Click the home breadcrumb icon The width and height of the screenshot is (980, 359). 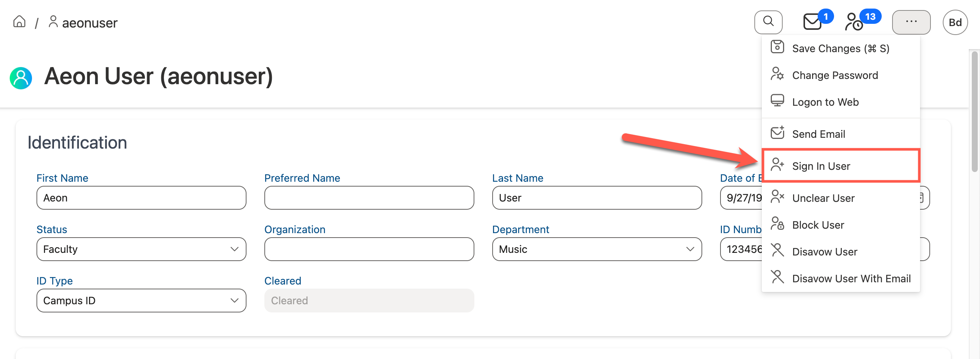19,22
